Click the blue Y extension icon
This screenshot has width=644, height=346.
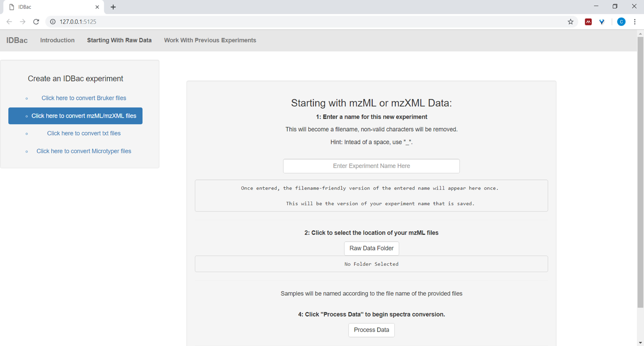pos(602,22)
